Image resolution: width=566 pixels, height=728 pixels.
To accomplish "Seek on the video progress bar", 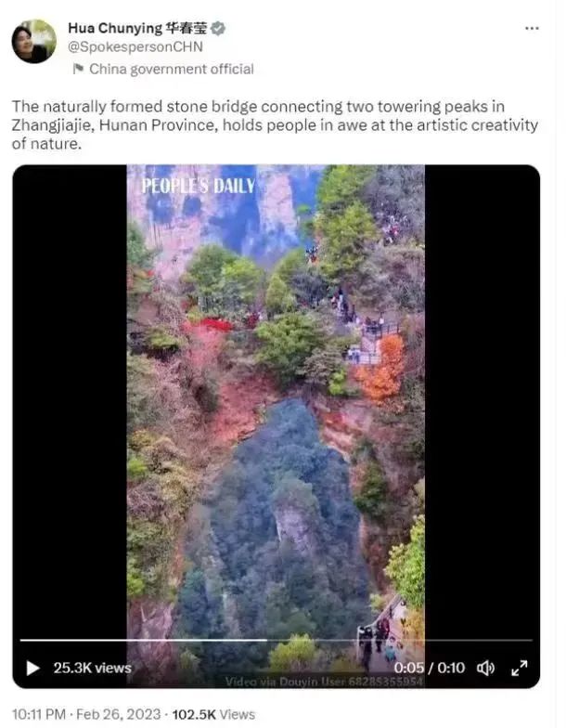I will coord(277,641).
